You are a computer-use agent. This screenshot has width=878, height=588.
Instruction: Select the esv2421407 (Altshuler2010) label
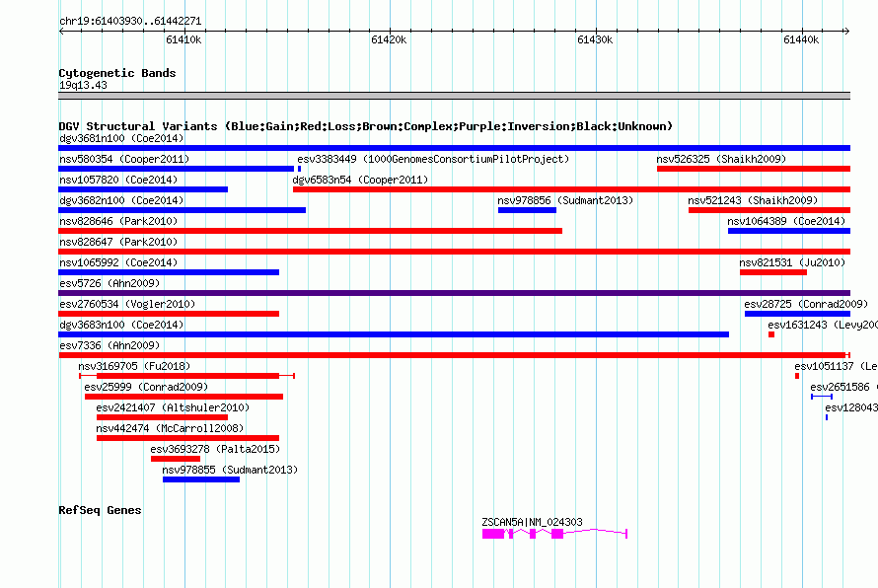click(173, 407)
